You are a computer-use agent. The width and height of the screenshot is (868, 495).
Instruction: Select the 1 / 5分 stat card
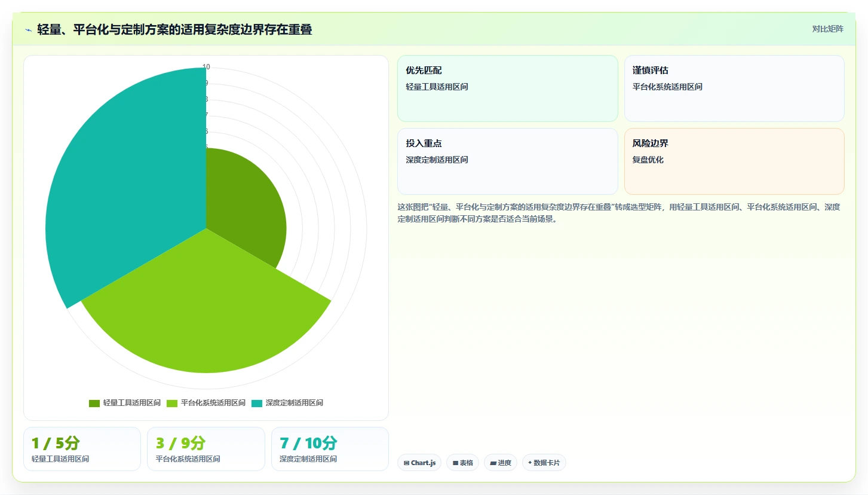pos(82,449)
